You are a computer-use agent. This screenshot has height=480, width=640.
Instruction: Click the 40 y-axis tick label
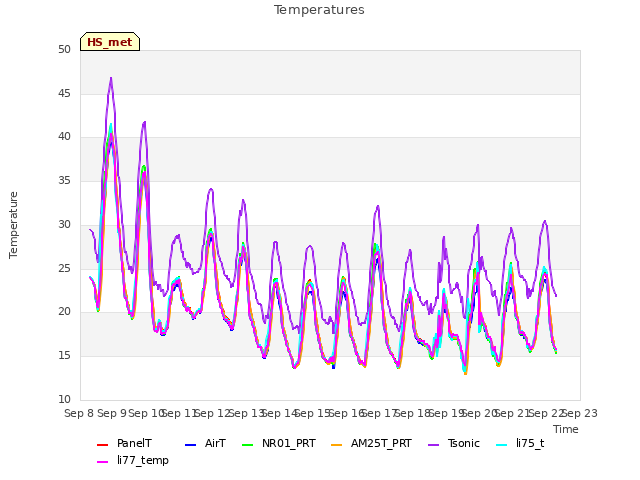coord(64,137)
